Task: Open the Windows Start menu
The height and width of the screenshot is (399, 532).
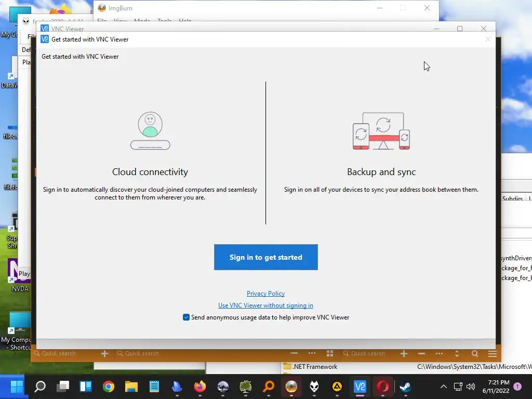Action: pyautogui.click(x=17, y=386)
